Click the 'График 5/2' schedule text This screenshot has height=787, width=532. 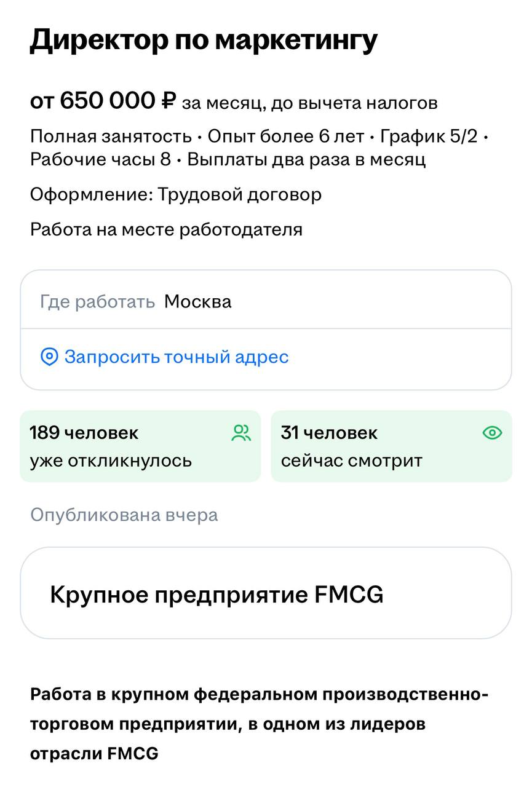click(429, 136)
